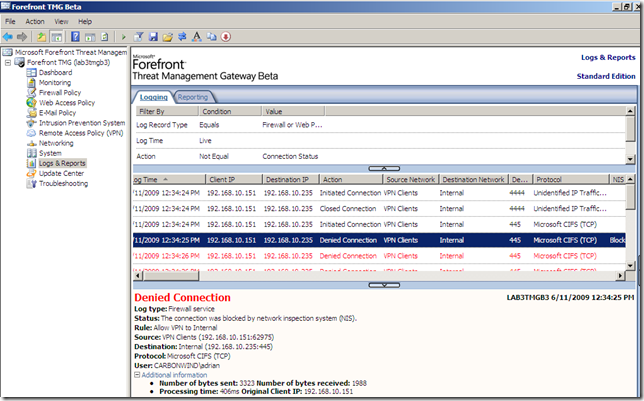Click log grid vertical scroll down arrow
The height and width of the screenshot is (401, 644).
point(630,266)
